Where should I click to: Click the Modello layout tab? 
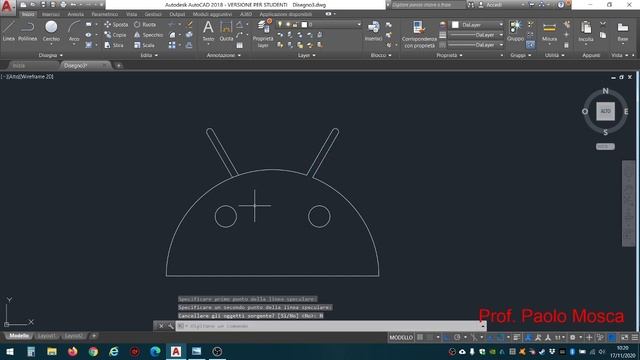[x=19, y=336]
